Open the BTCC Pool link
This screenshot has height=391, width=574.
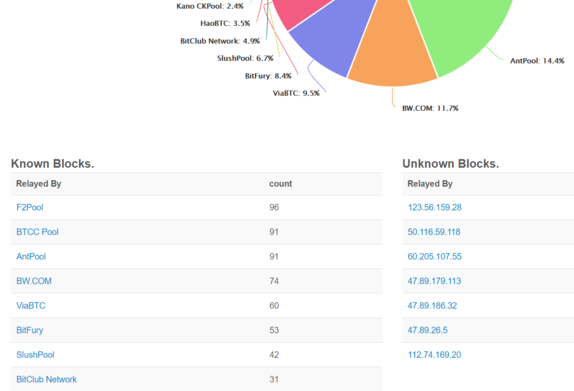(37, 232)
